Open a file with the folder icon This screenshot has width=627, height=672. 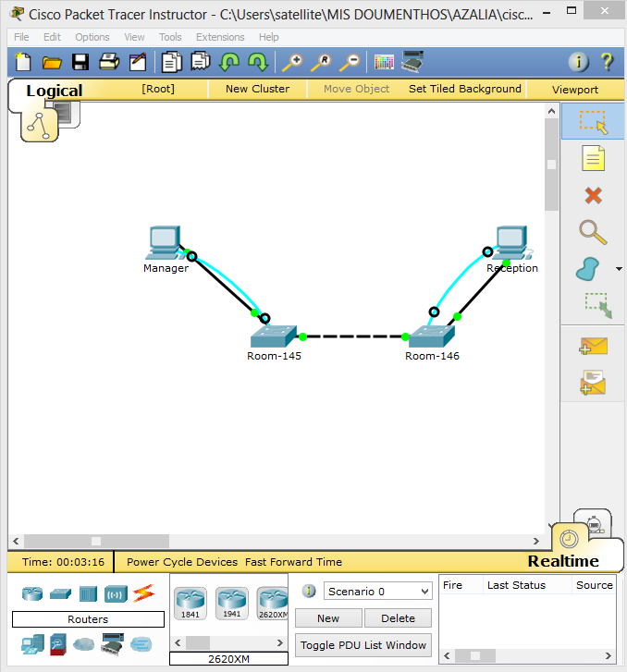52,63
